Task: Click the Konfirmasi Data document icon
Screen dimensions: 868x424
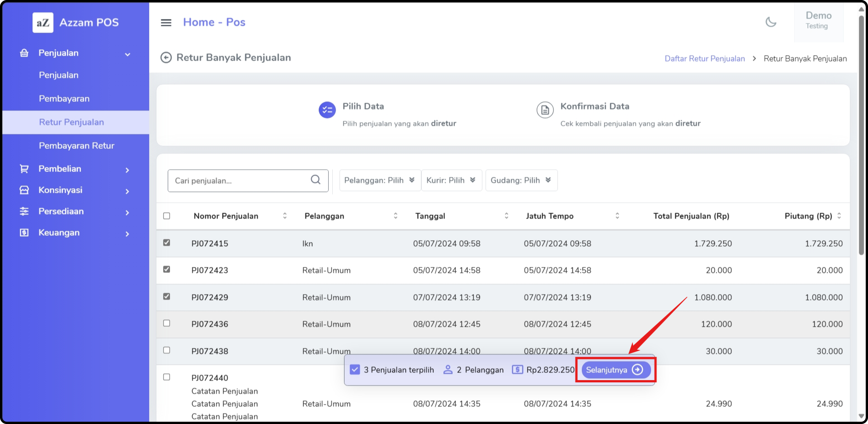Action: [x=545, y=110]
